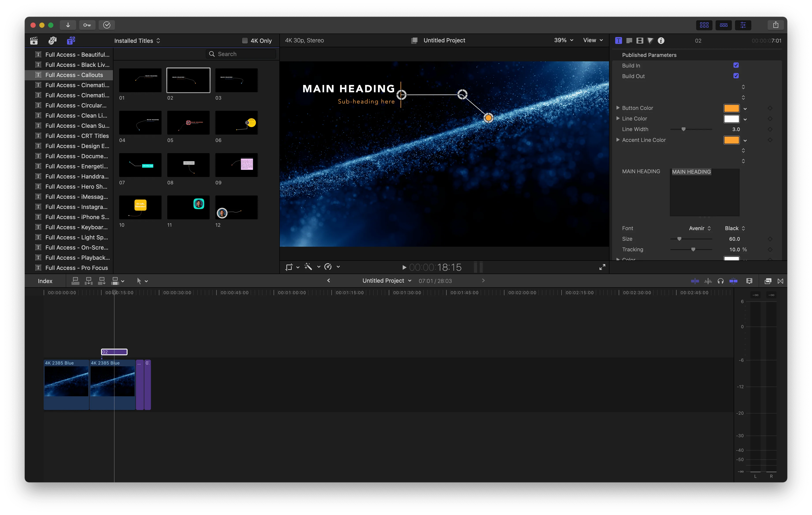Open Transitions browser bowtie icon
This screenshot has height=515, width=812.
(x=780, y=281)
